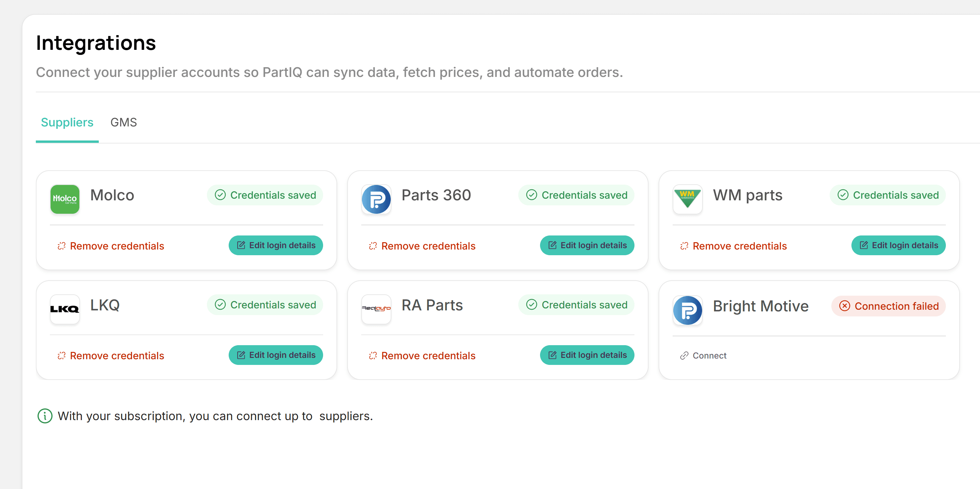Connect the Bright Motive supplier
Viewport: 980px width, 489px height.
pyautogui.click(x=703, y=356)
